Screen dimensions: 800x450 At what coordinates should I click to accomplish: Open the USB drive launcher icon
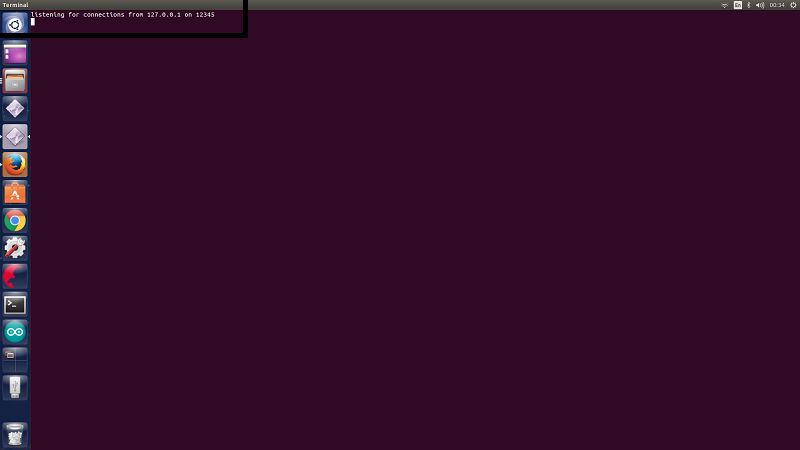point(15,388)
